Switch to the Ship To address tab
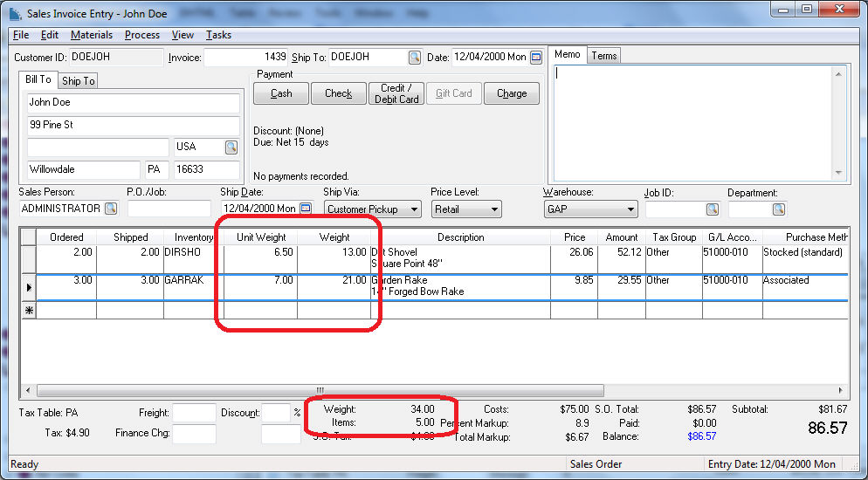Screen dimensions: 868x480 pyautogui.click(x=78, y=81)
